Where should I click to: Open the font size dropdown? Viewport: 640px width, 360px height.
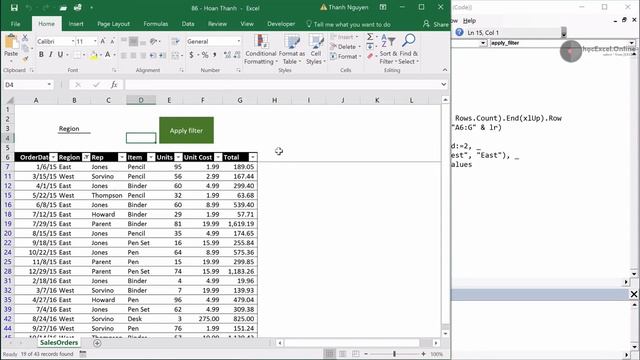pyautogui.click(x=95, y=41)
